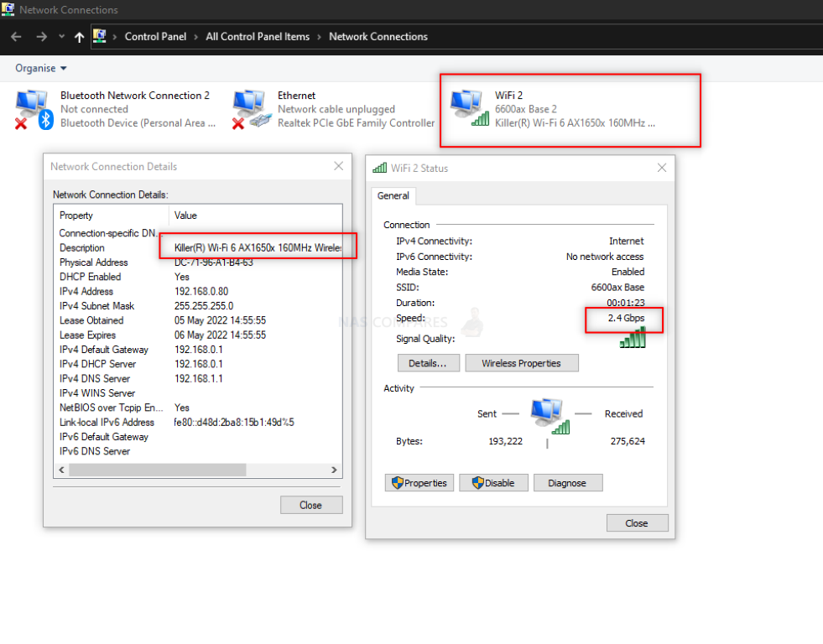The image size is (823, 644).
Task: Select the Lease Obtained row
Action: tap(200, 320)
